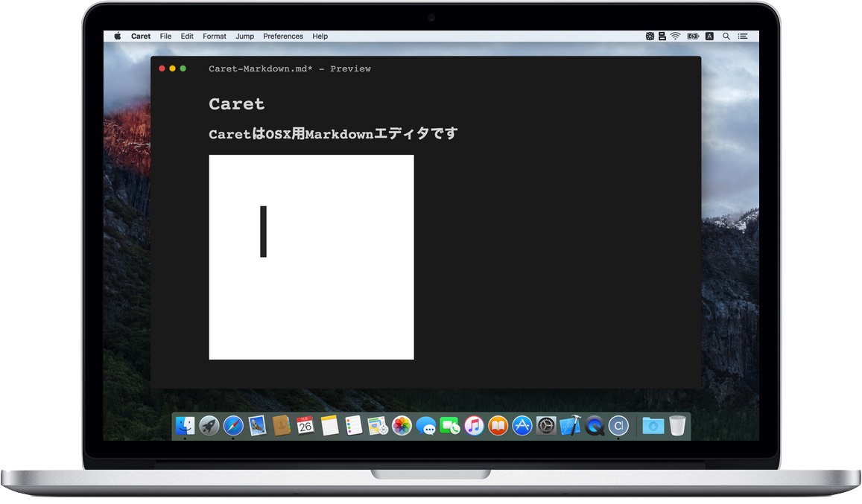Open Notes from the Dock

(329, 425)
